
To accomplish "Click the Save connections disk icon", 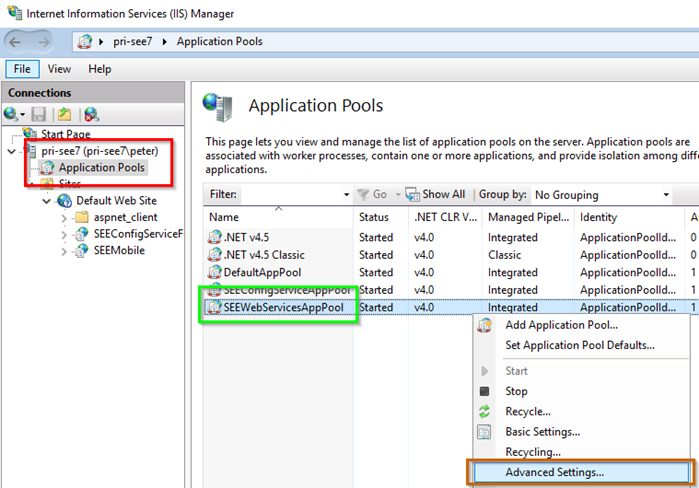I will (38, 115).
